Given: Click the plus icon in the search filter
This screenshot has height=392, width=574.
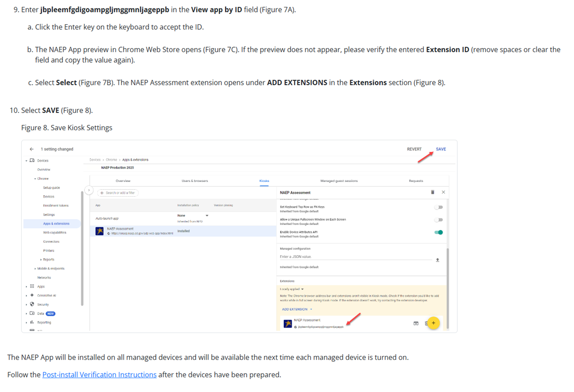Looking at the screenshot, I should coord(102,193).
